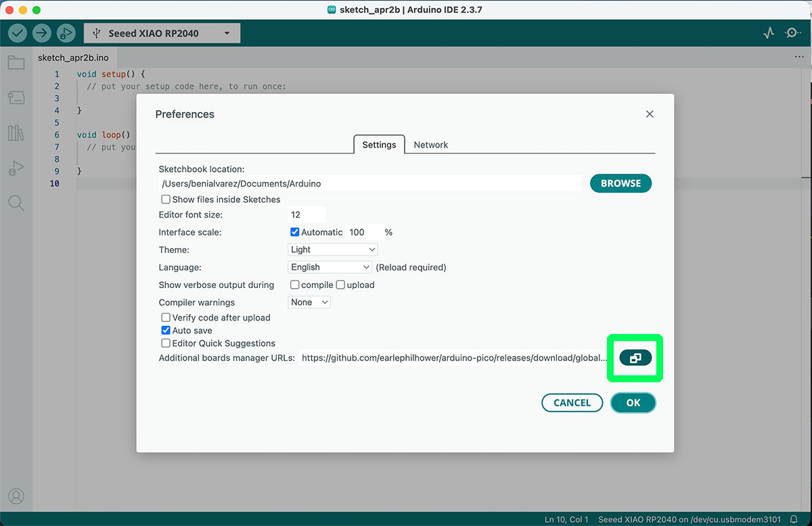Viewport: 812px width, 526px height.
Task: Click the void setup() code line
Action: pos(111,74)
